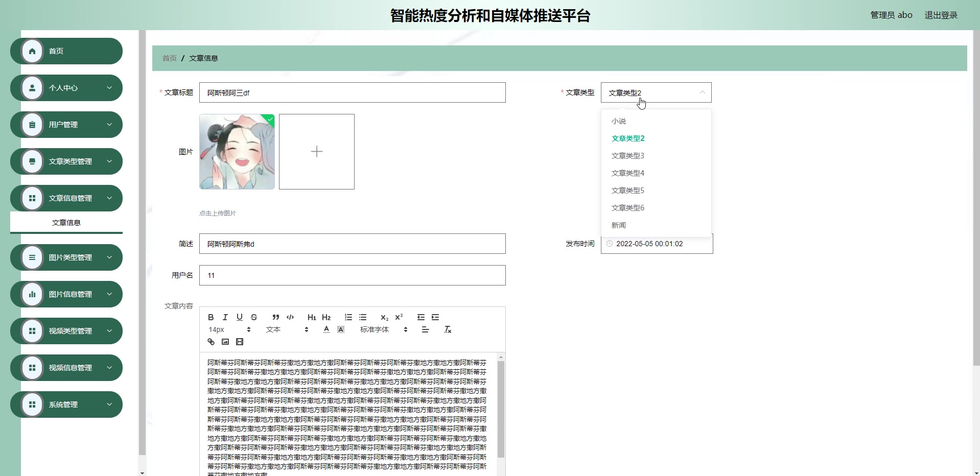This screenshot has width=980, height=476.
Task: Insert a video into the article content
Action: point(240,342)
